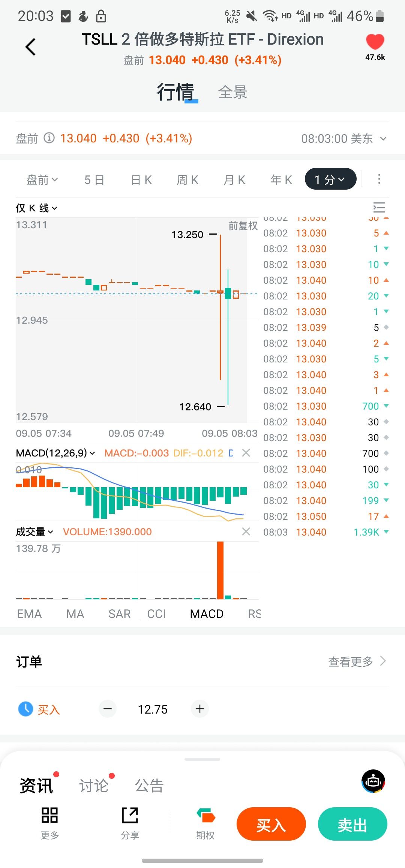Screen dimensions: 405x868
Task: Open the three-dot chart options menu
Action: (379, 179)
